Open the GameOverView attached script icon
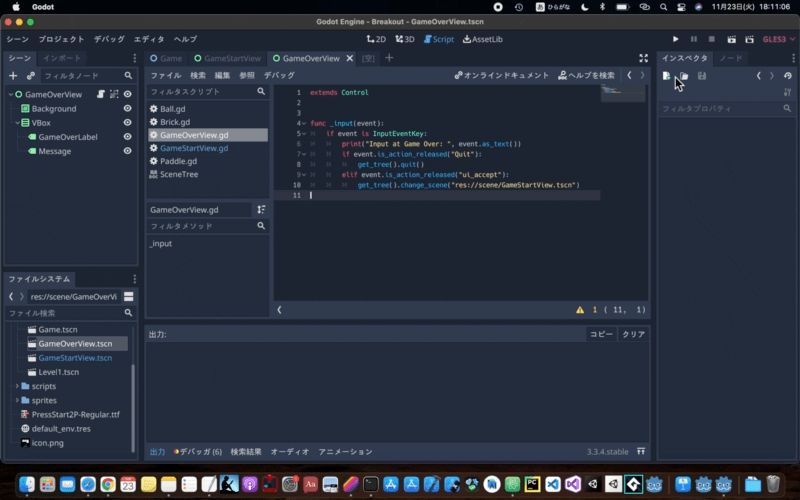This screenshot has width=800, height=500. tap(101, 94)
